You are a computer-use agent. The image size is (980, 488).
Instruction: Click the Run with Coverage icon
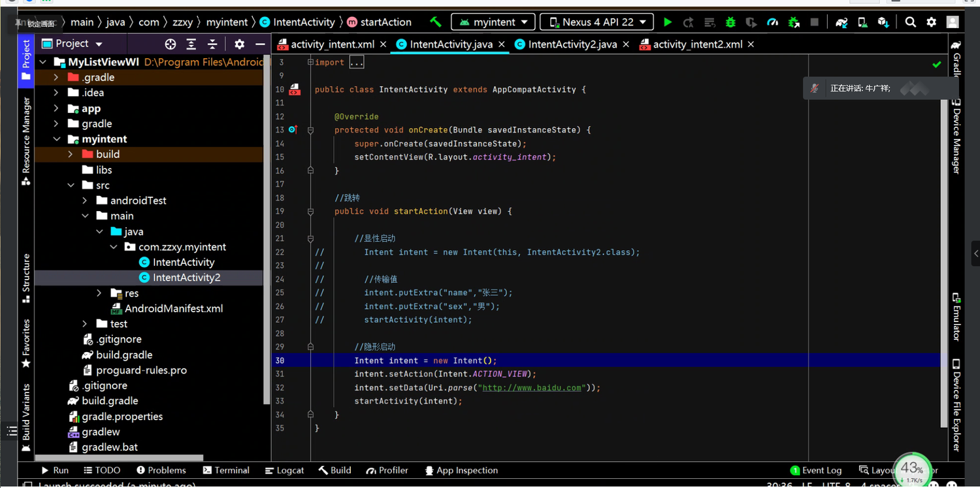751,22
